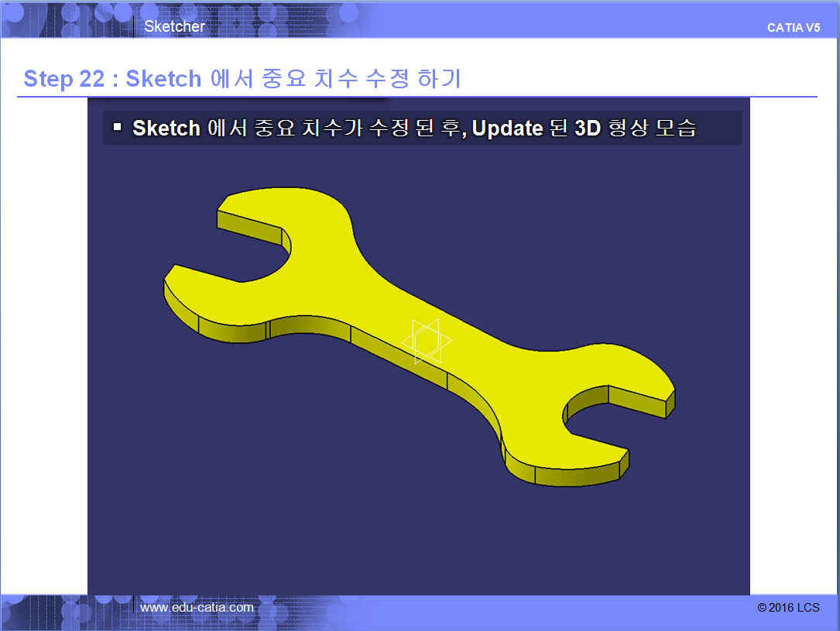This screenshot has width=840, height=631.
Task: Click the blue underline beneath the slide title
Action: (418, 97)
